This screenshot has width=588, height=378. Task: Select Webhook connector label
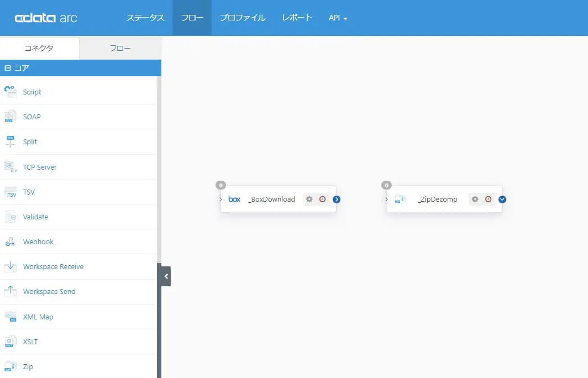[38, 242]
